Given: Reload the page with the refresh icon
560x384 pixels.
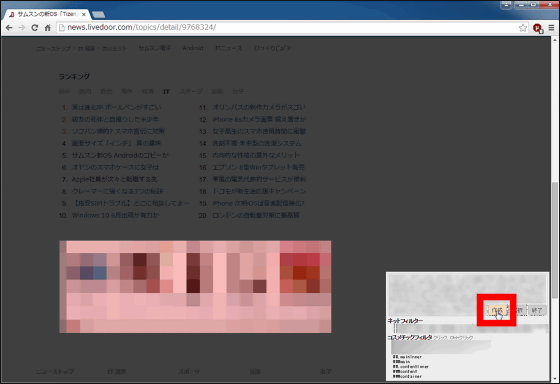Looking at the screenshot, I should point(35,28).
